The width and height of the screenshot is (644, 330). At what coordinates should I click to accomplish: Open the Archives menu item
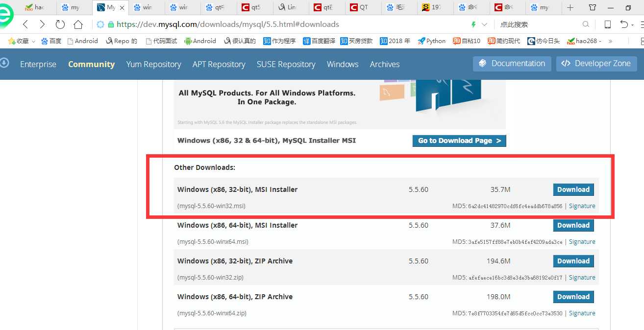[x=385, y=64]
